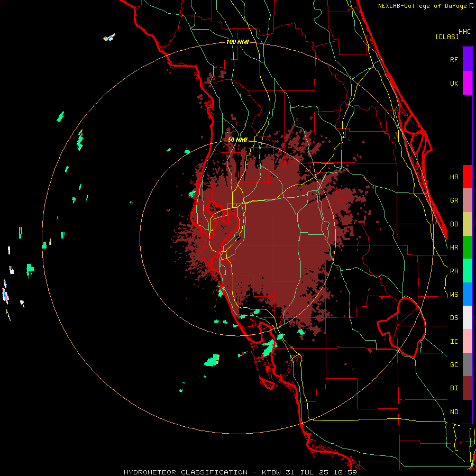The image size is (476, 476).
Task: Click the HA red legend swatch
Action: tap(467, 177)
